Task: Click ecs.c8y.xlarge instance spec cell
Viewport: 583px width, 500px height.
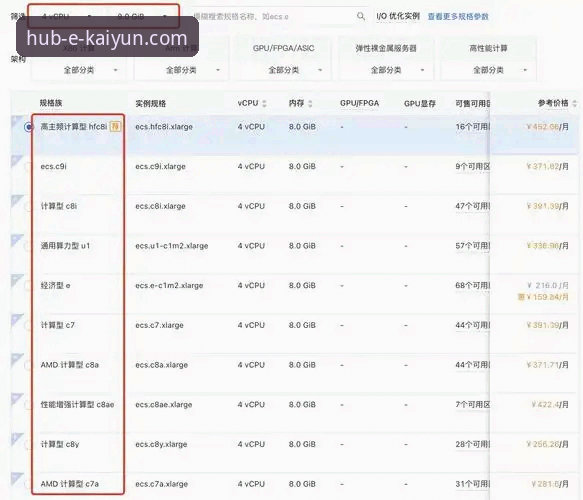Action: click(161, 444)
